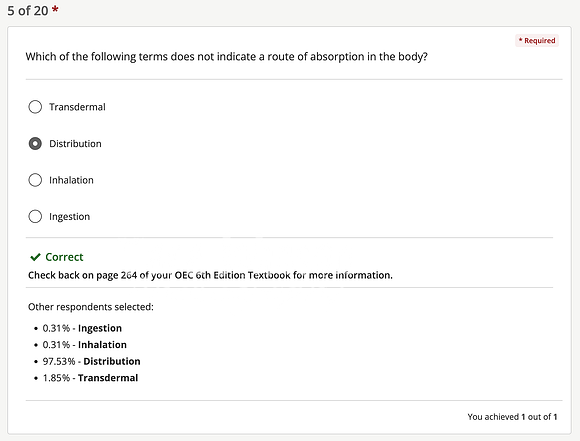Viewport: 580px width, 441px height.
Task: Choose the Inhalation radio option
Action: (35, 180)
